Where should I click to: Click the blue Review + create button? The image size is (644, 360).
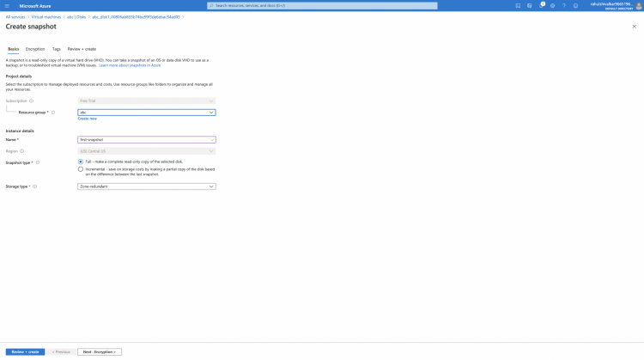pos(25,351)
